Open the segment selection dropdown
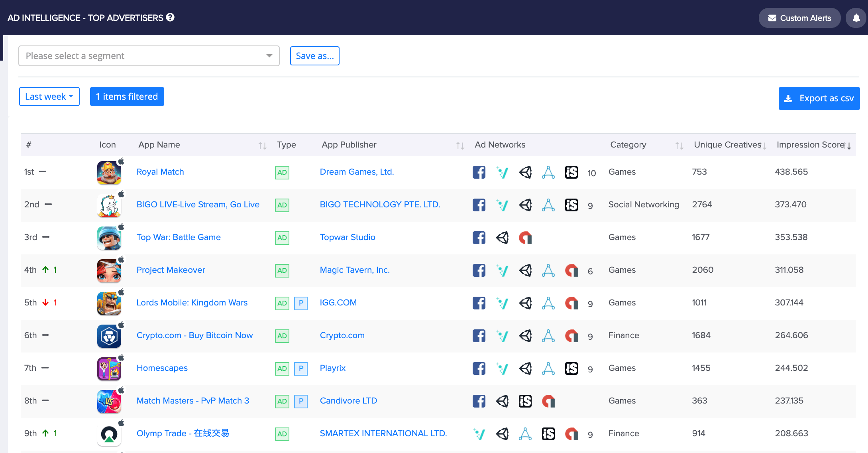 click(x=149, y=56)
